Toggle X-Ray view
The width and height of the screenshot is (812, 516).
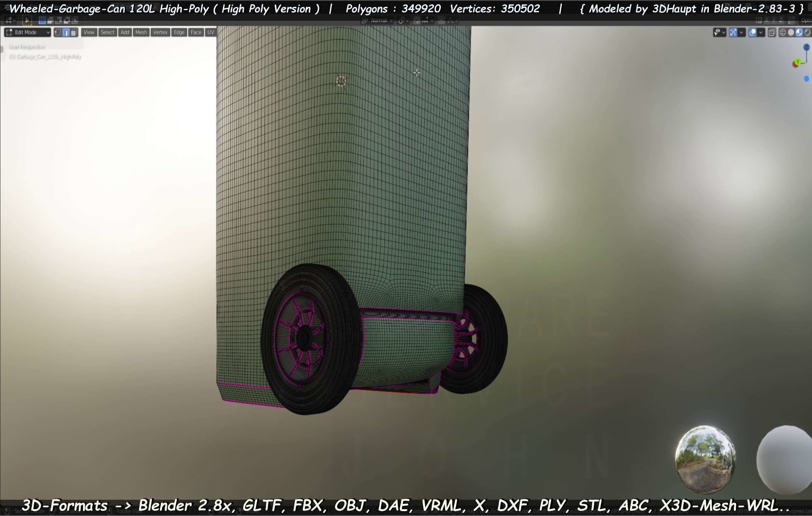point(772,32)
